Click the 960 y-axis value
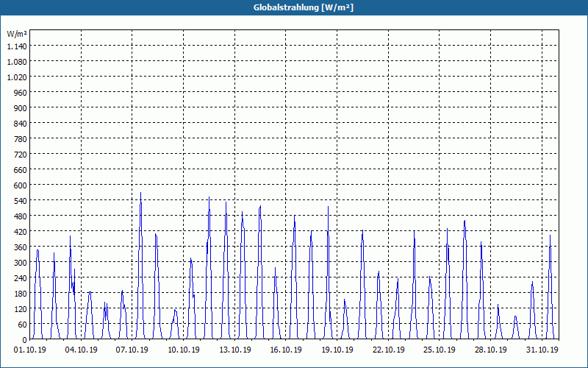The image size is (588, 368). pyautogui.click(x=21, y=92)
